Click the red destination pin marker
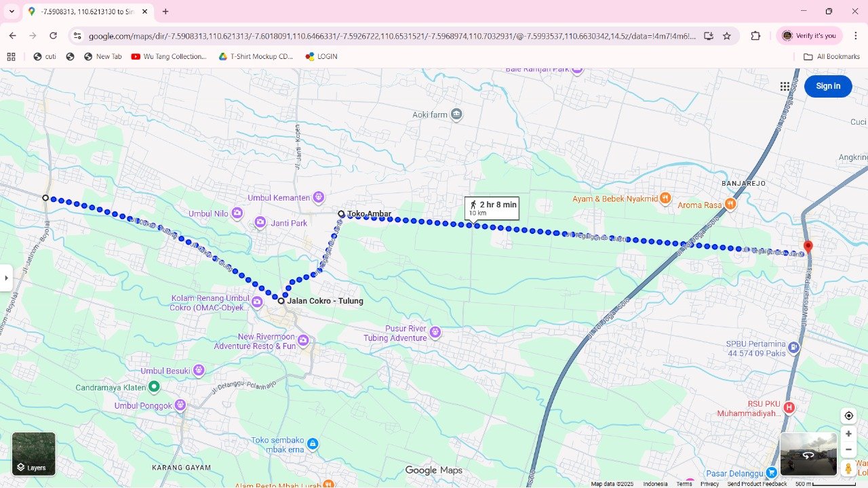This screenshot has width=868, height=488. 808,247
